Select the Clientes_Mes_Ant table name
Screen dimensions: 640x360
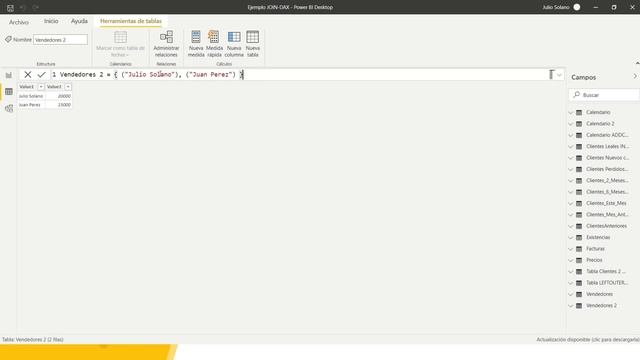click(x=607, y=214)
